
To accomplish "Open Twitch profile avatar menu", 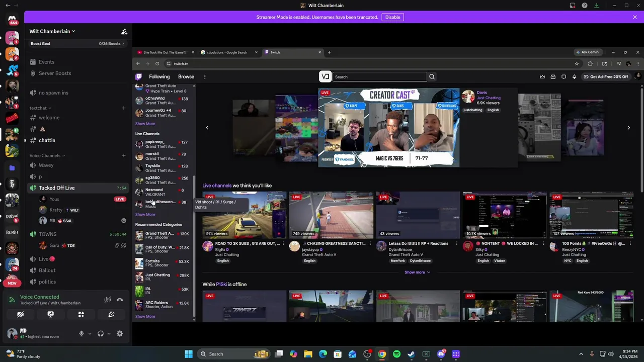I will [x=637, y=76].
